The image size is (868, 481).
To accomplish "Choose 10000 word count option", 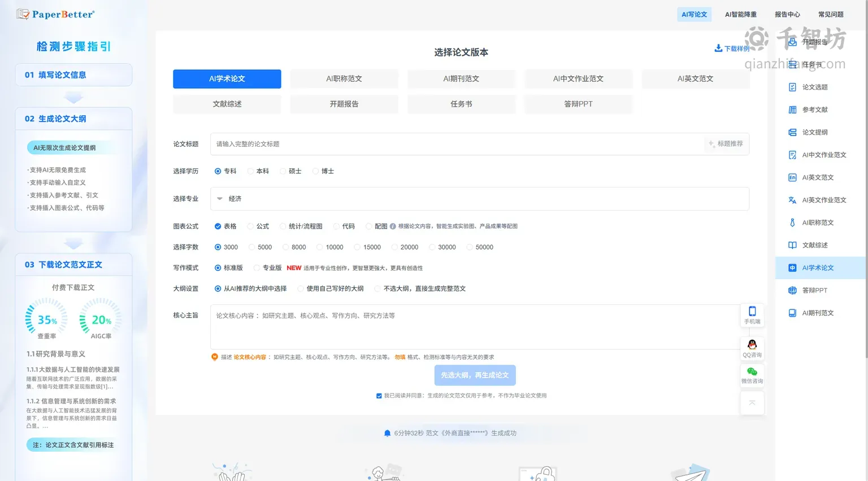I will point(320,247).
